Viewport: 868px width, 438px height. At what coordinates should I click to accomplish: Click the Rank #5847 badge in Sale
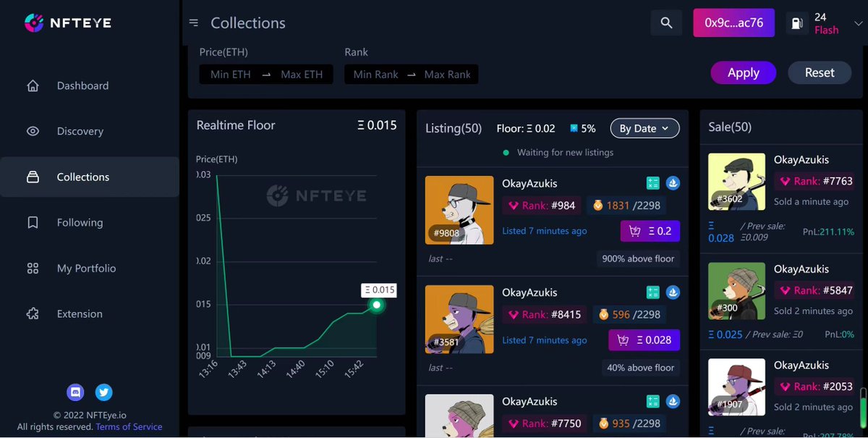(817, 290)
